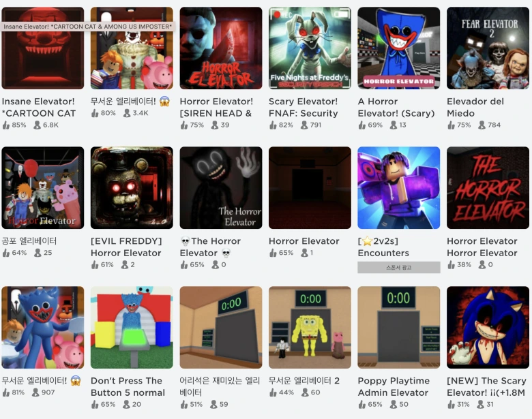Click the 2v2s Encounters sponsored thumbnail
Viewport: 532px width, 419px height.
click(399, 188)
